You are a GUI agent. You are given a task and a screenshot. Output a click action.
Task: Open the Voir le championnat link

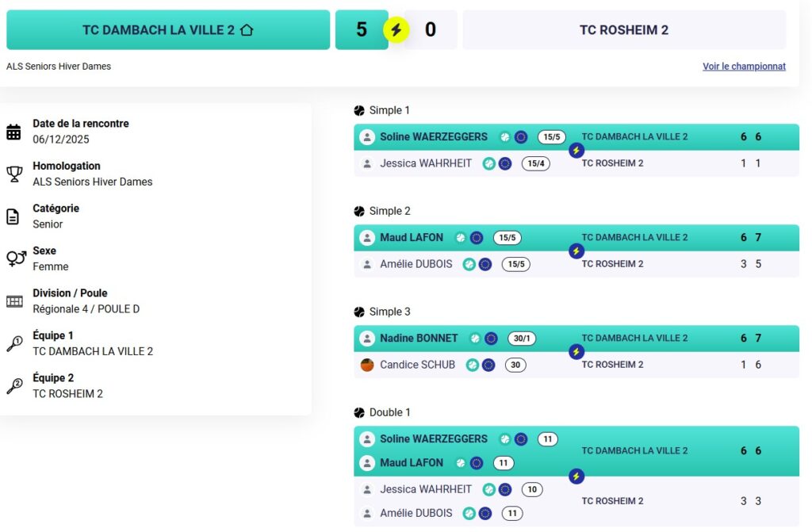744,67
